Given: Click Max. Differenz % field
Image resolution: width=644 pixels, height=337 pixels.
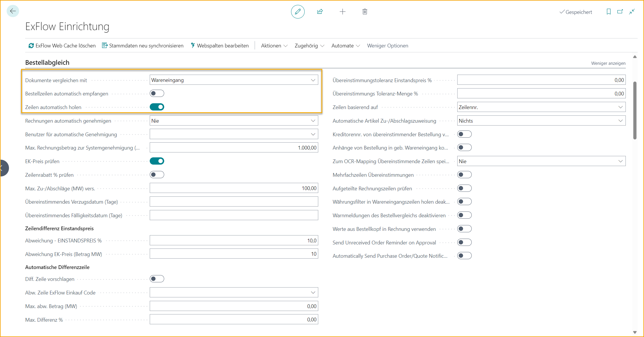Looking at the screenshot, I should (234, 319).
